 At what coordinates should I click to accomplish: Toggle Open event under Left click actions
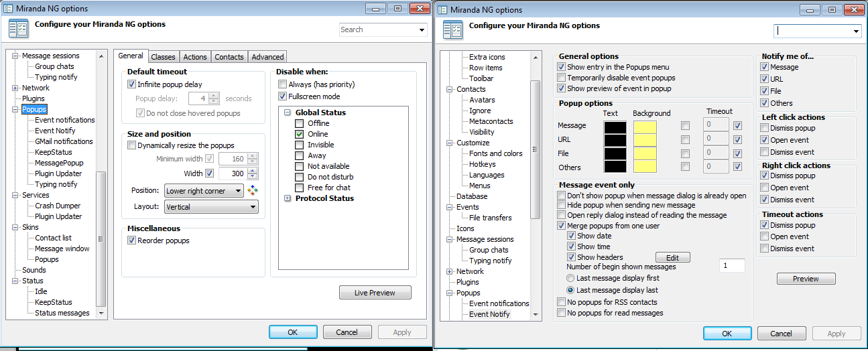point(765,140)
